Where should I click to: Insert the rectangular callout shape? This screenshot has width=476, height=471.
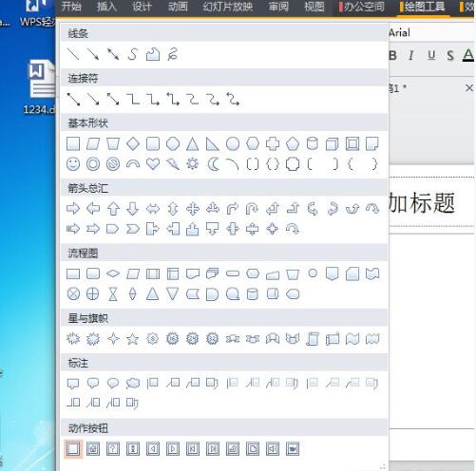pyautogui.click(x=73, y=384)
